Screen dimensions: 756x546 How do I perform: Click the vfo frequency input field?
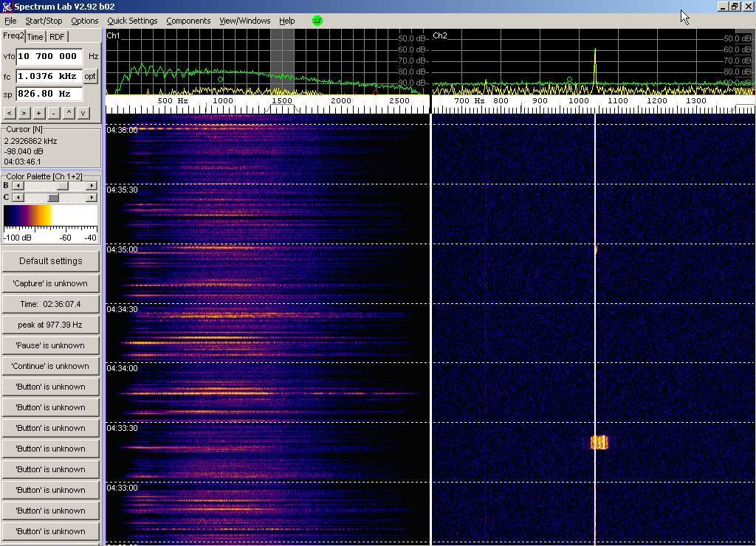coord(49,56)
